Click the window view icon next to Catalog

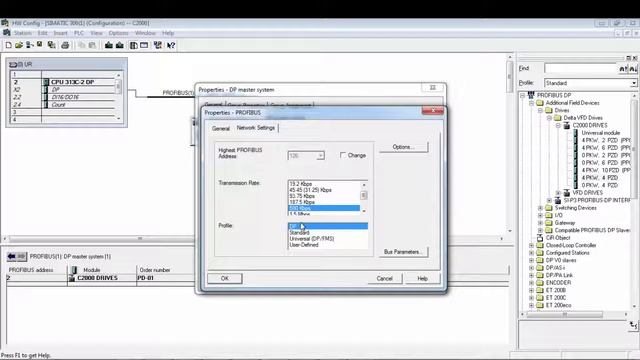[x=144, y=45]
